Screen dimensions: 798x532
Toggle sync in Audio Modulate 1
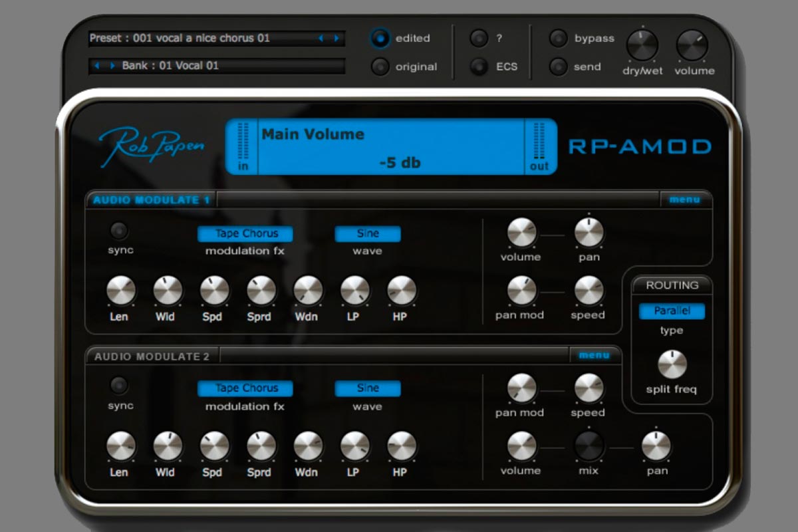tap(120, 231)
